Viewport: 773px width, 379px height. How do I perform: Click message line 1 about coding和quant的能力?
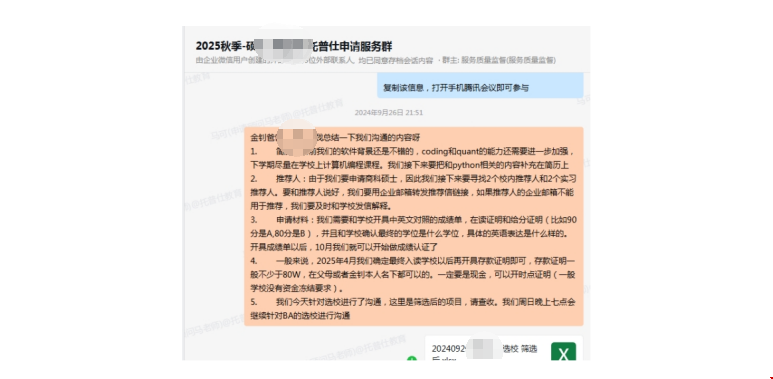tap(414, 158)
